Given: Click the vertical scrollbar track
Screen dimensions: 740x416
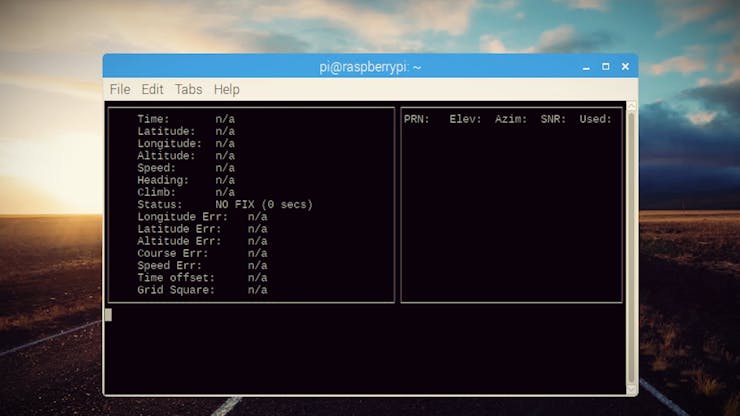Looking at the screenshot, I should pyautogui.click(x=631, y=247).
